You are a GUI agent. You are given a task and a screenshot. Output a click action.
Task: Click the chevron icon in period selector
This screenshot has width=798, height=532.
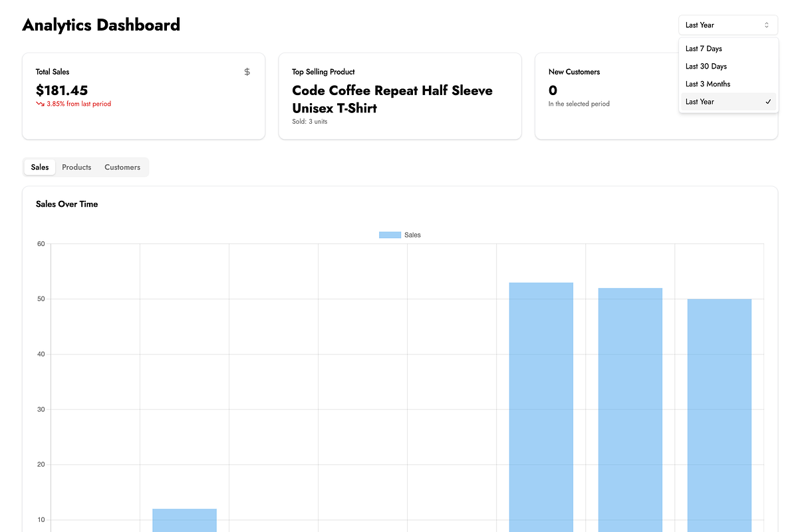pyautogui.click(x=767, y=25)
